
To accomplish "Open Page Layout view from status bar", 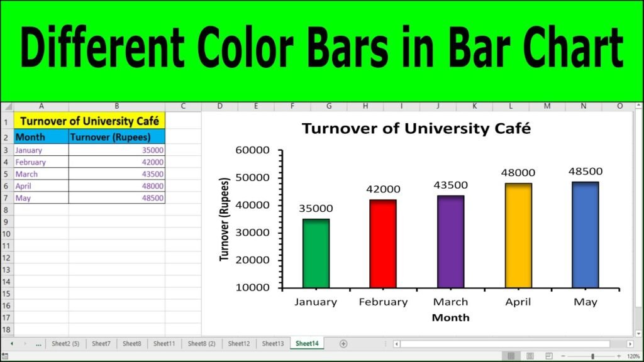I will [x=530, y=356].
